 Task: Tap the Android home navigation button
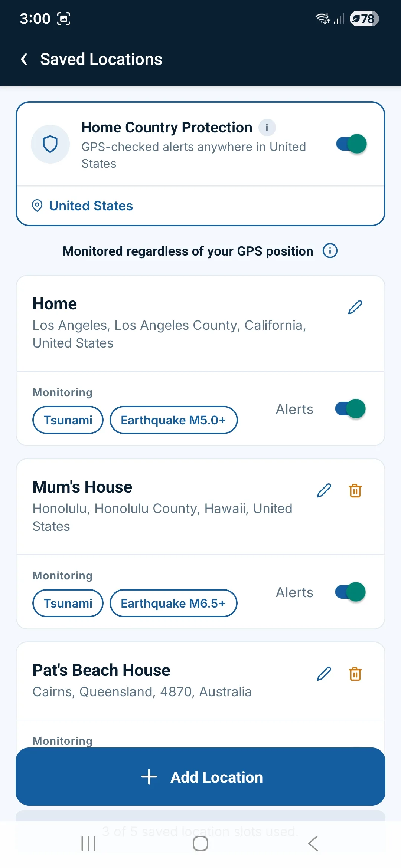[200, 844]
